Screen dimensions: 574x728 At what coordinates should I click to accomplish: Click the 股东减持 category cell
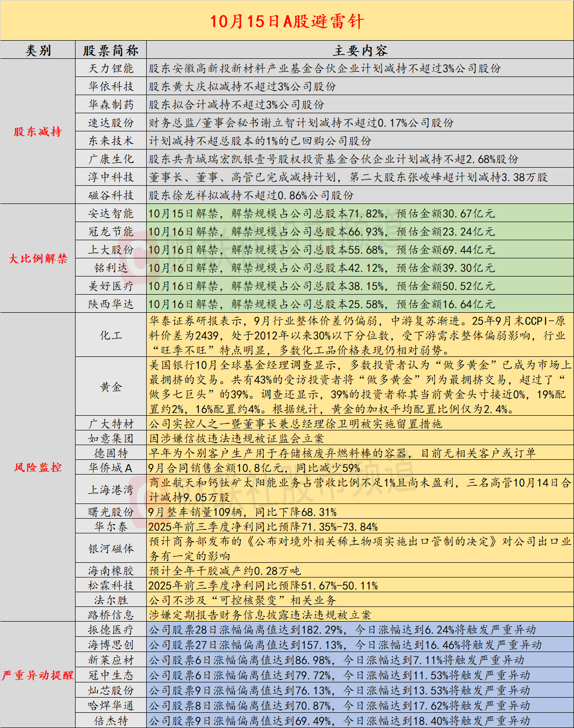[38, 131]
